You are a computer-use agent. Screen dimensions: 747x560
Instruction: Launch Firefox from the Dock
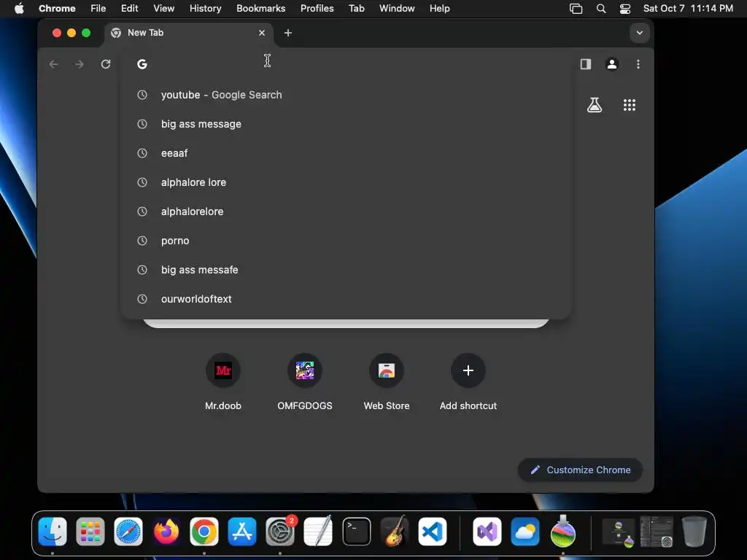pyautogui.click(x=166, y=532)
